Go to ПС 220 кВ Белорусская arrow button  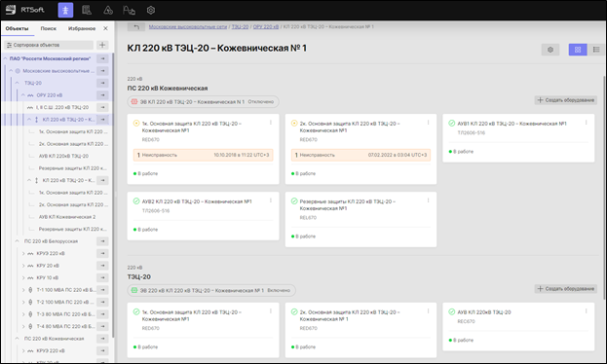click(x=102, y=241)
